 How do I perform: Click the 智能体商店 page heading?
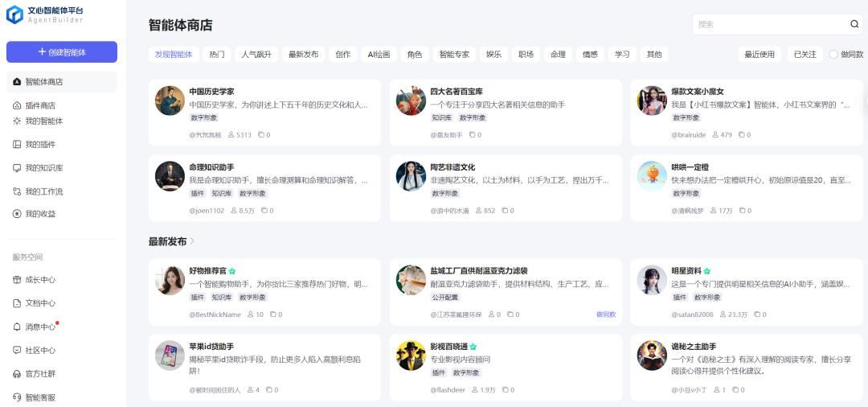[x=181, y=25]
